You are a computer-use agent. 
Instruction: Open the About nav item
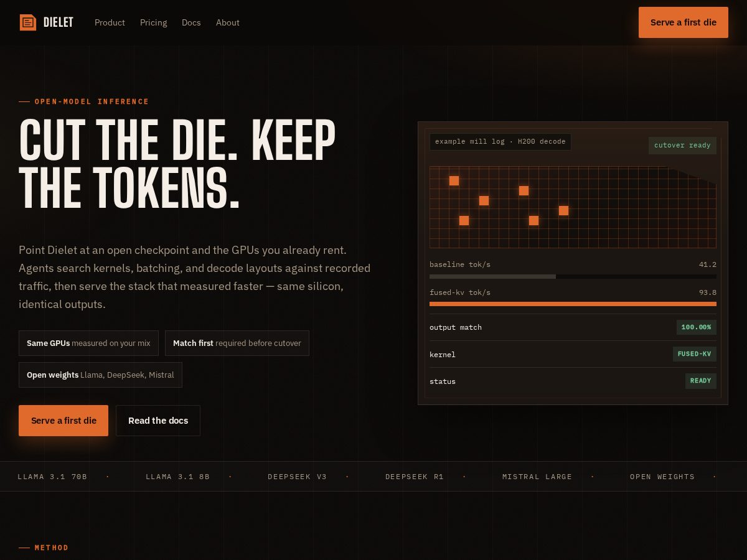(x=228, y=22)
